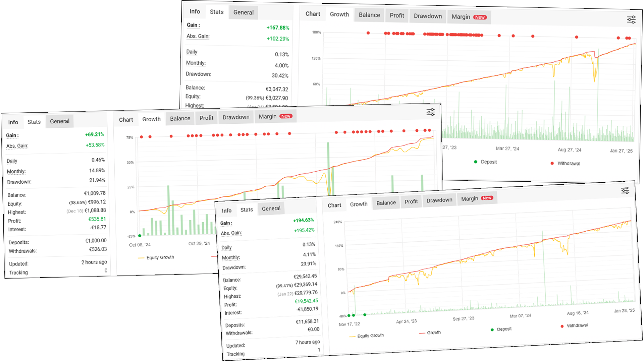Toggle Growth legend in bottom chart
This screenshot has width=644, height=362.
pyautogui.click(x=430, y=333)
